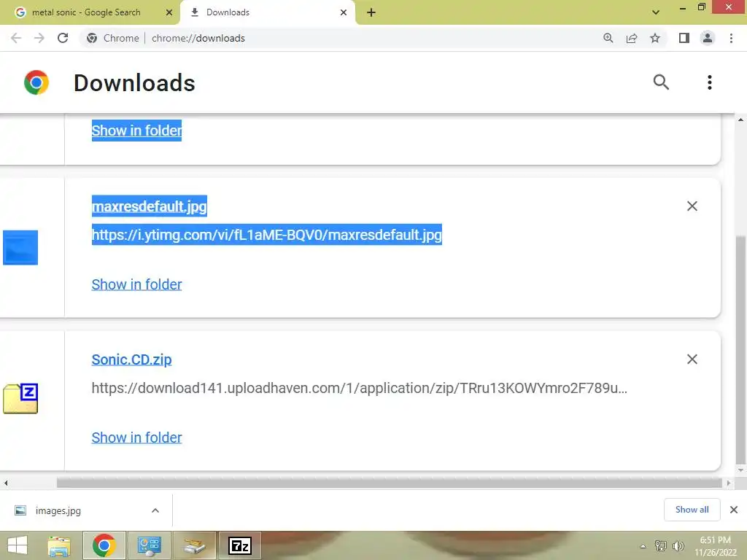Screen dimensions: 747x560
Task: Open the maxresdefault.jpg file link
Action: click(149, 206)
